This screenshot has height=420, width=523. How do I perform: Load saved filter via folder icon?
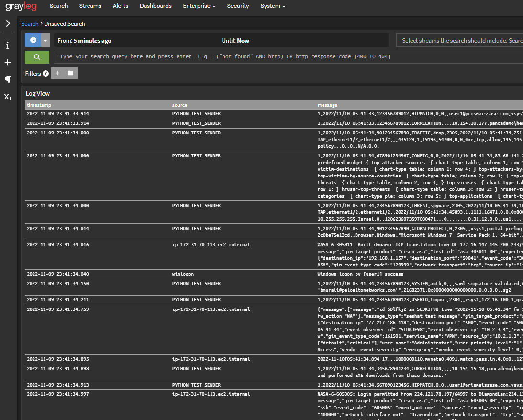point(70,73)
